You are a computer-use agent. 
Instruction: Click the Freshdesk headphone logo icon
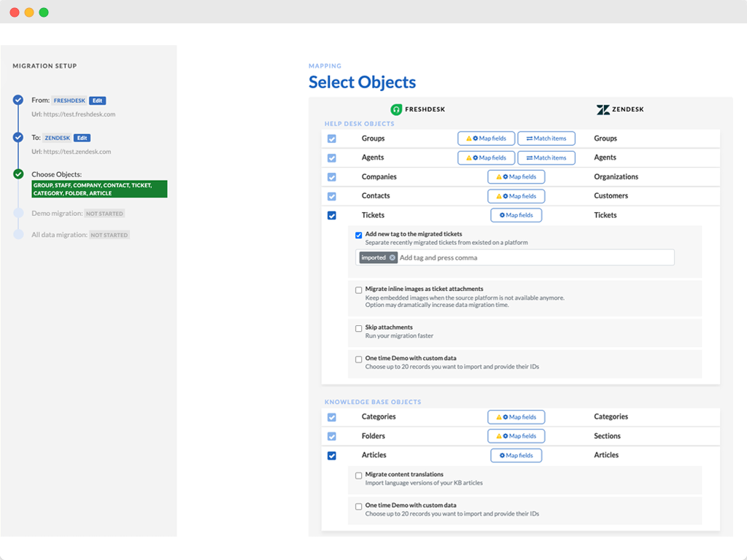(x=396, y=109)
